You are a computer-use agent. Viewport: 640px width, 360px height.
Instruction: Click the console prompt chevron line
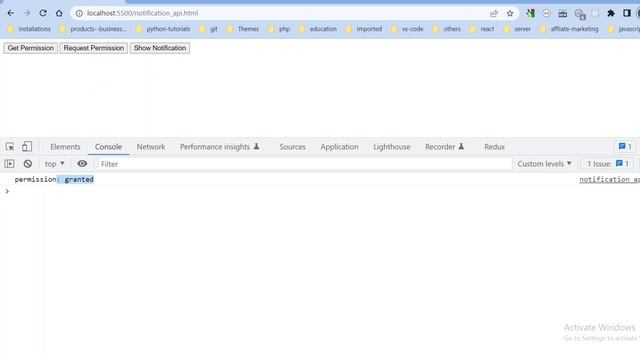7,191
